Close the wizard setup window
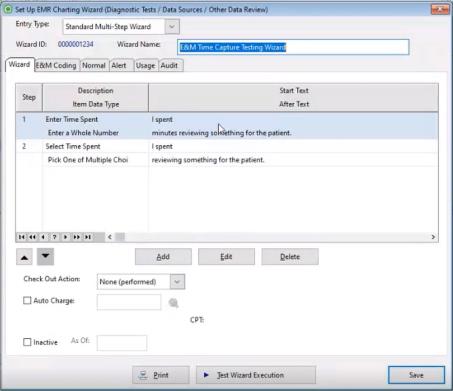This screenshot has width=453, height=391. [440, 9]
